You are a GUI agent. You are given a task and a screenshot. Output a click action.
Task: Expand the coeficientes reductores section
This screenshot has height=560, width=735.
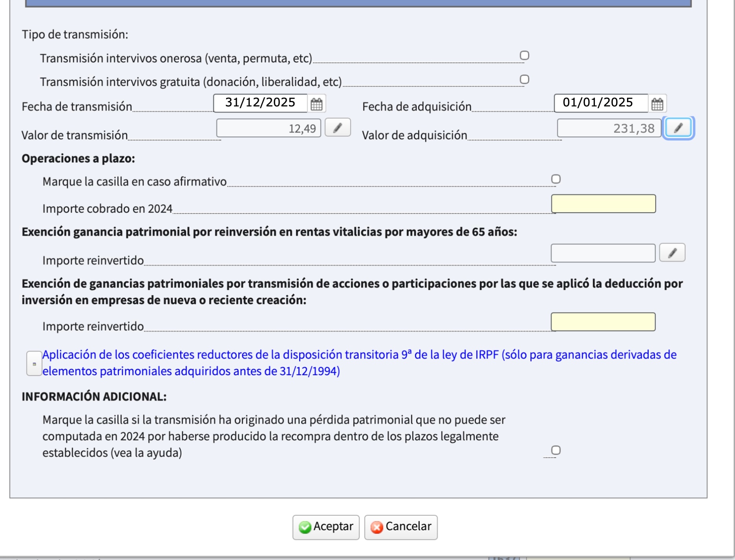[x=34, y=364]
